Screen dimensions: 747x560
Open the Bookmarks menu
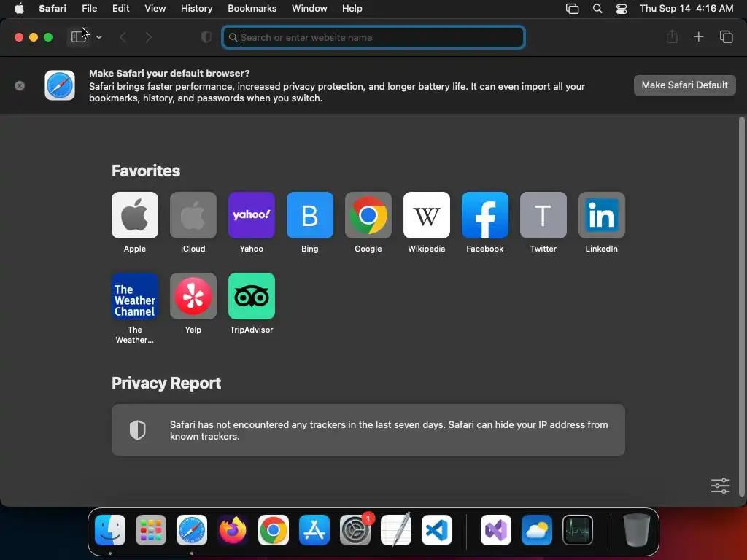click(x=252, y=8)
